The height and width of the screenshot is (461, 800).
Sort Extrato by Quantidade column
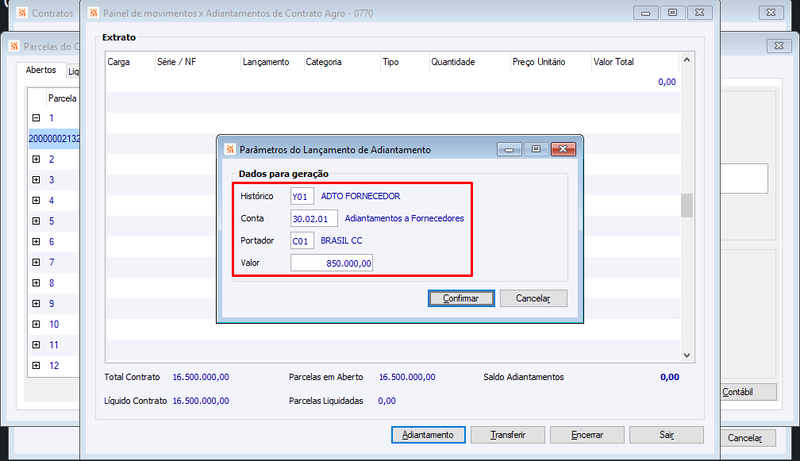pyautogui.click(x=469, y=62)
